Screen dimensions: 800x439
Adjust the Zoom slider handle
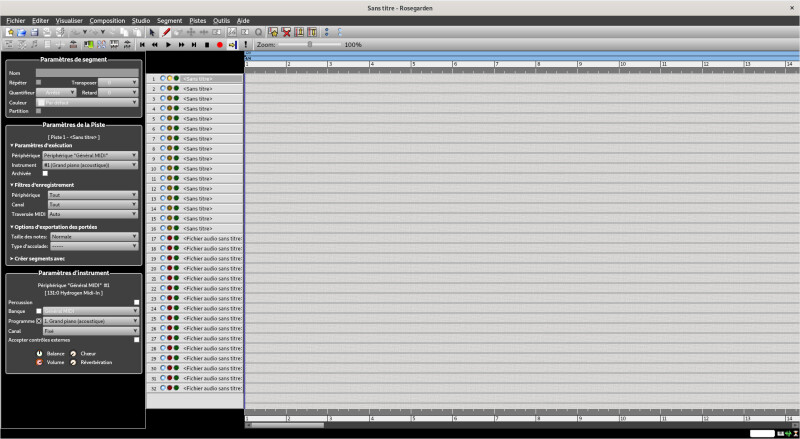[x=310, y=44]
